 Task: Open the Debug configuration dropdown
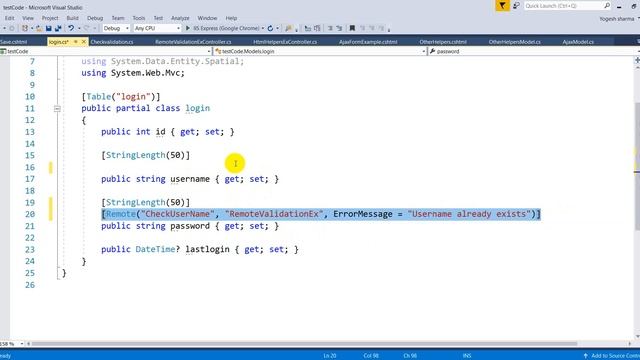[116, 28]
